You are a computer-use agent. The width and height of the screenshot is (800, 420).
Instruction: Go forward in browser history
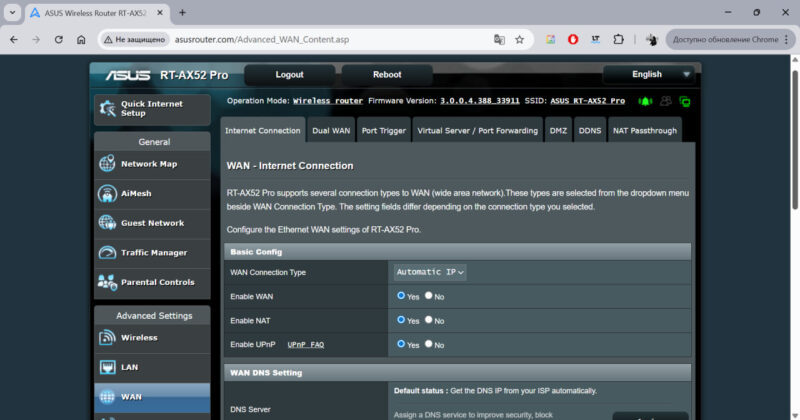point(36,39)
